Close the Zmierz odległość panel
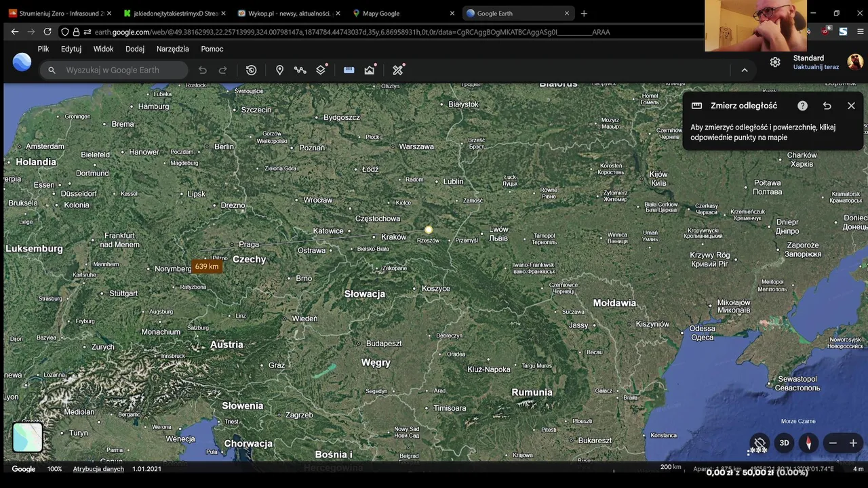Viewport: 868px width, 488px height. click(851, 106)
